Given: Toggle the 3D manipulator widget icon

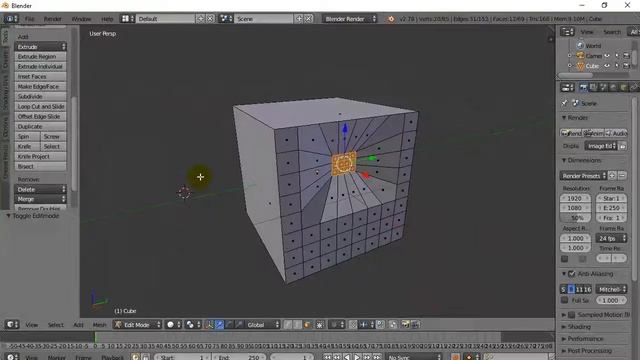Looking at the screenshot, I should pyautogui.click(x=209, y=325).
